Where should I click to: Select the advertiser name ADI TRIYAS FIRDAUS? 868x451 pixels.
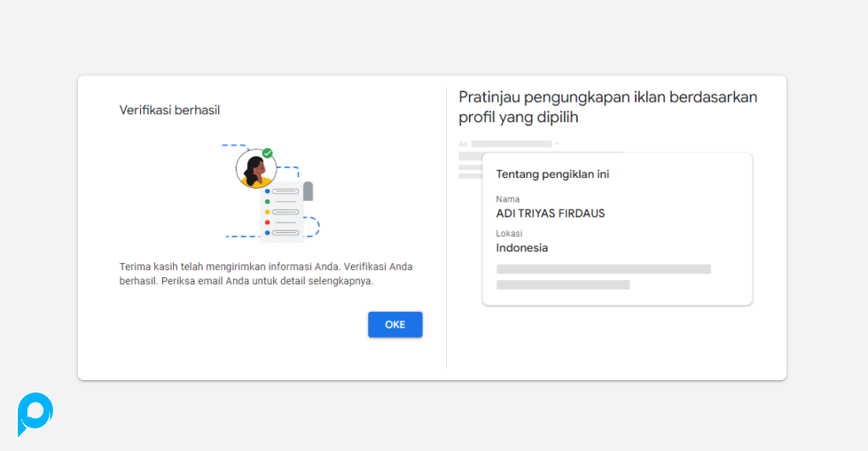tap(551, 214)
